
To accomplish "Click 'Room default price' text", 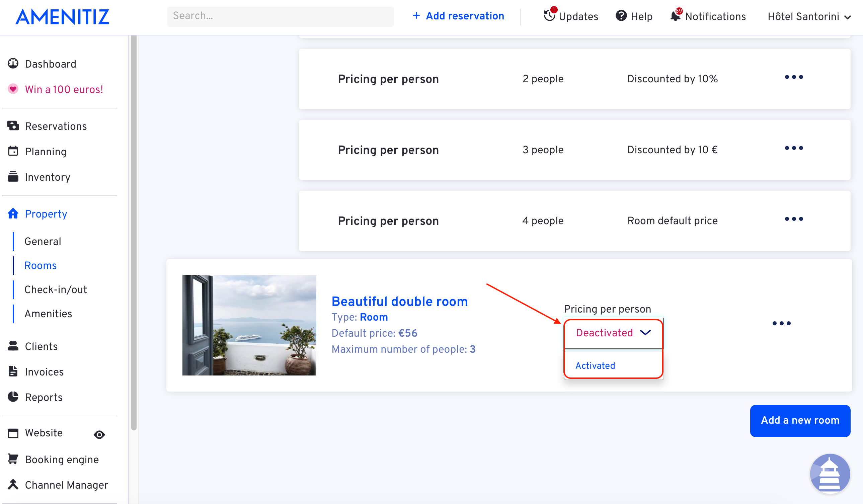I will pyautogui.click(x=672, y=221).
